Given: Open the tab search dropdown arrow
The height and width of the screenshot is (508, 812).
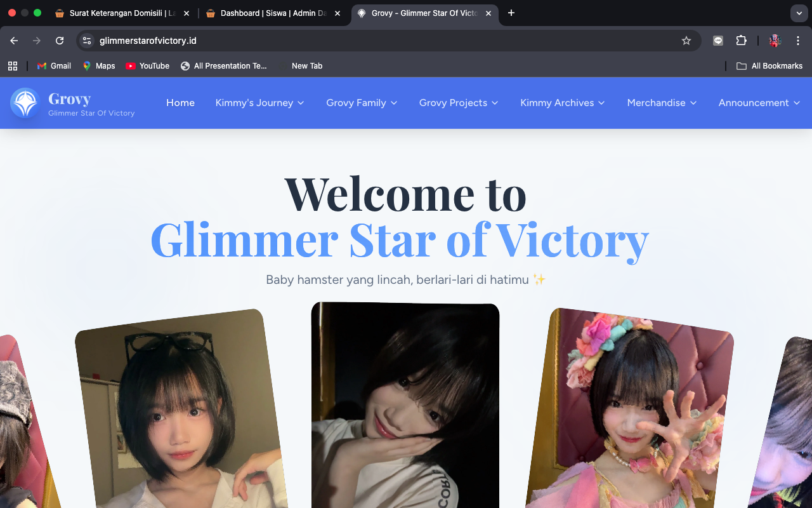Looking at the screenshot, I should point(799,13).
